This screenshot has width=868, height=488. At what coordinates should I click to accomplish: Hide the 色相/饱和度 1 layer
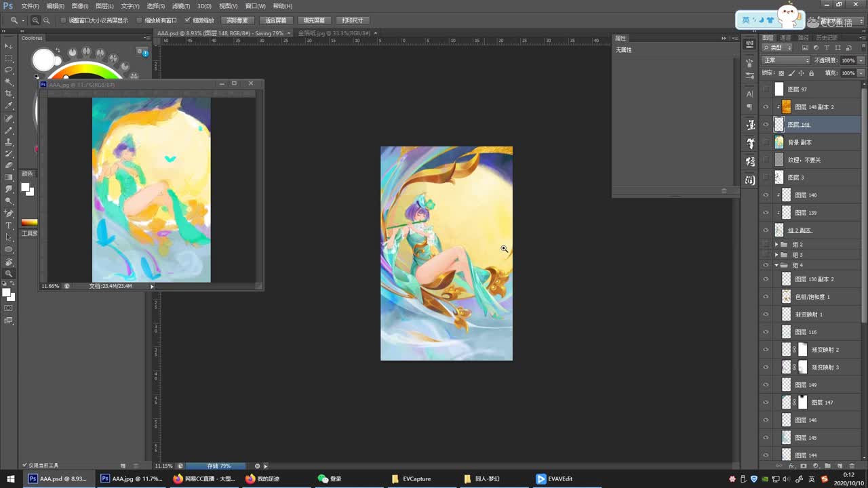[x=766, y=297]
